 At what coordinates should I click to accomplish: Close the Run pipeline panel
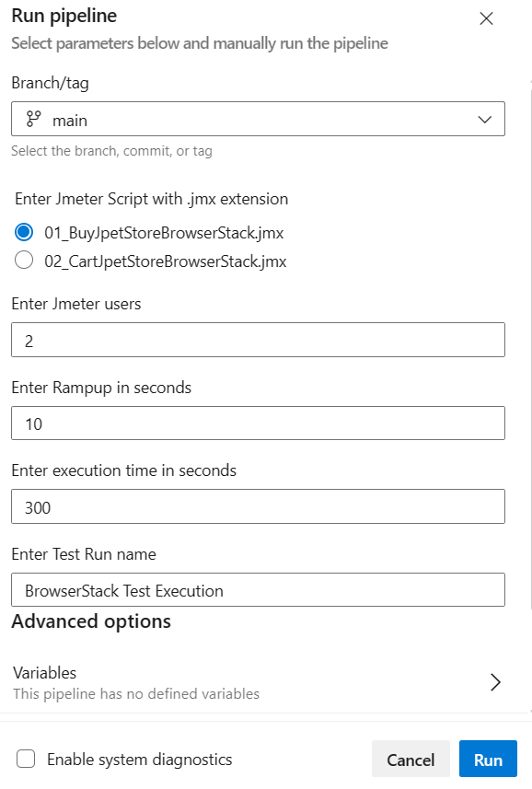[x=486, y=18]
